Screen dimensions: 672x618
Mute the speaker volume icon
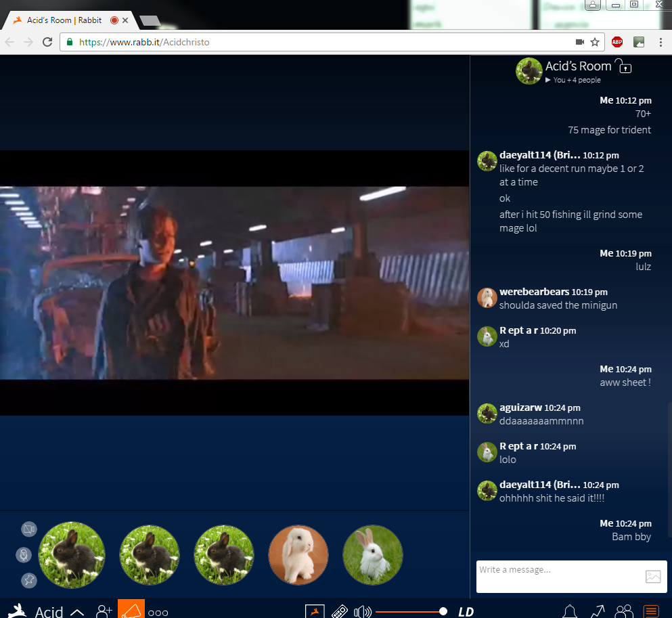362,611
